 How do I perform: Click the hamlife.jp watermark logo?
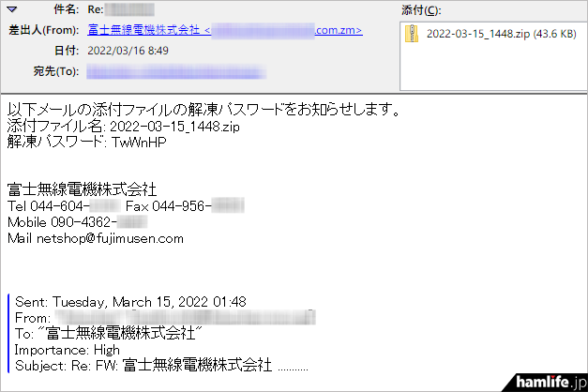pos(550,383)
